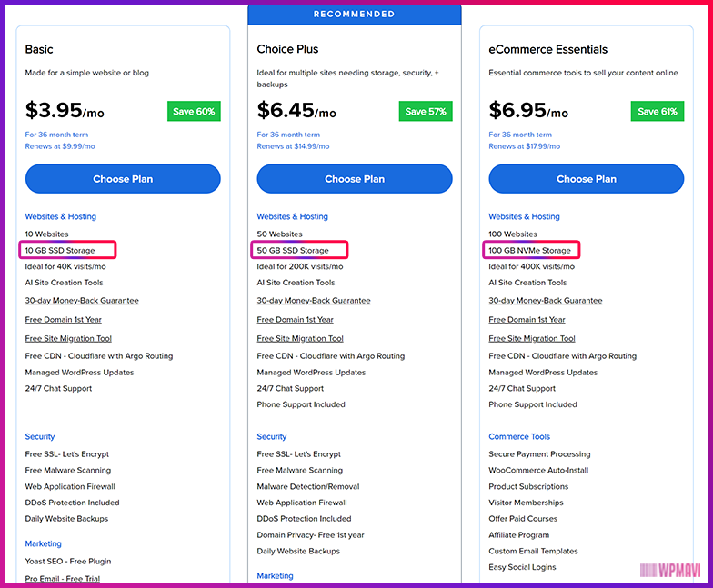Click Choose Plan for eCommerce Essentials
713x588 pixels.
[x=586, y=178]
